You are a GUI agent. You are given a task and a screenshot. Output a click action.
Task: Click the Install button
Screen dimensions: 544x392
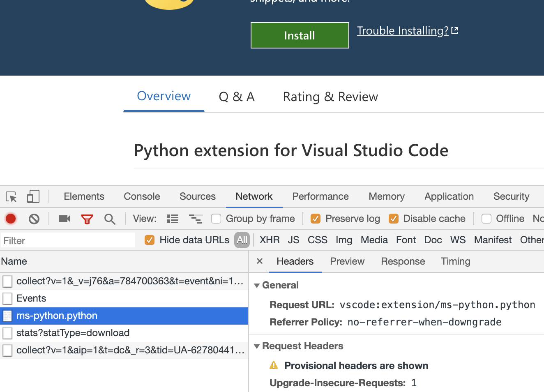300,35
